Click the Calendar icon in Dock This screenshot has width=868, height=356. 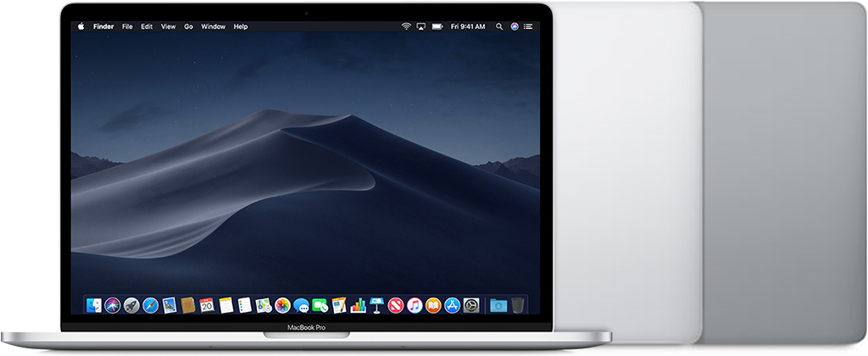(x=207, y=305)
